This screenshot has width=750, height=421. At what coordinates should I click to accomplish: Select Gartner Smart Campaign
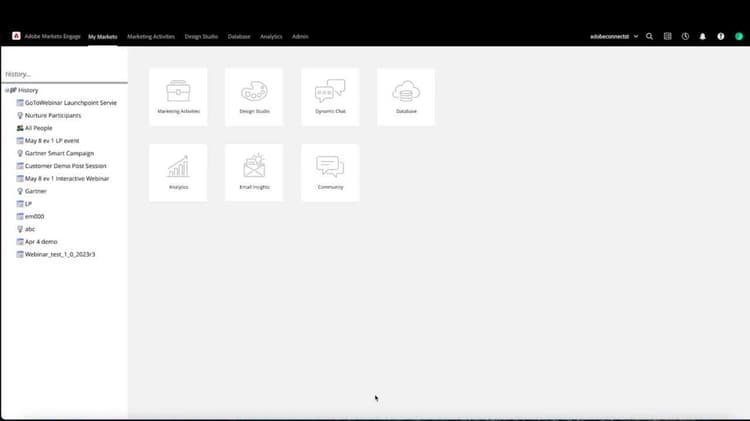click(x=59, y=153)
